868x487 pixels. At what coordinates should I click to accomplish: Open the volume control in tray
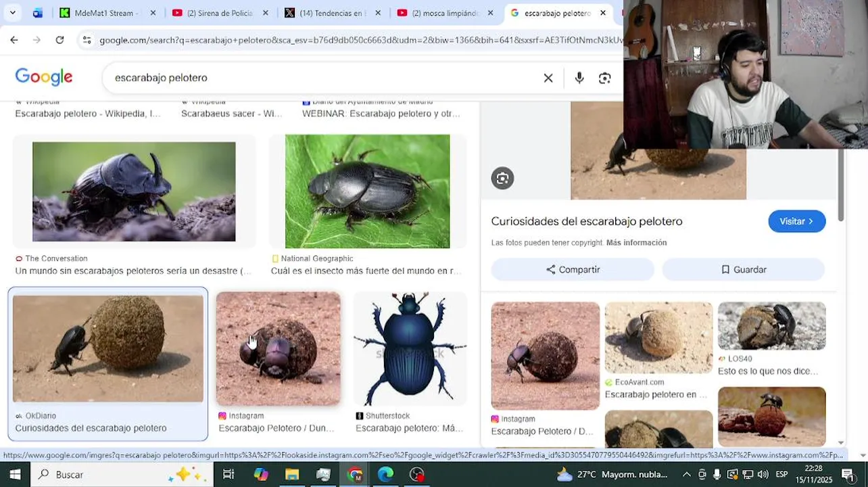(763, 474)
